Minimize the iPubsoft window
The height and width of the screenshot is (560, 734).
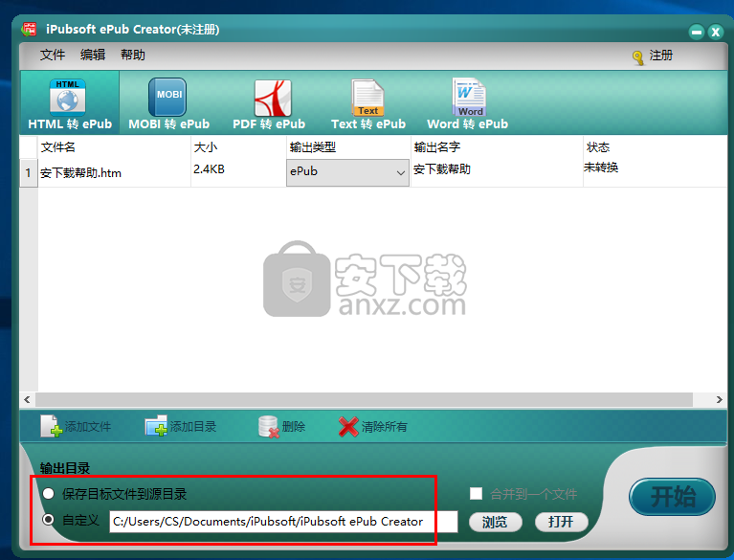pyautogui.click(x=697, y=32)
